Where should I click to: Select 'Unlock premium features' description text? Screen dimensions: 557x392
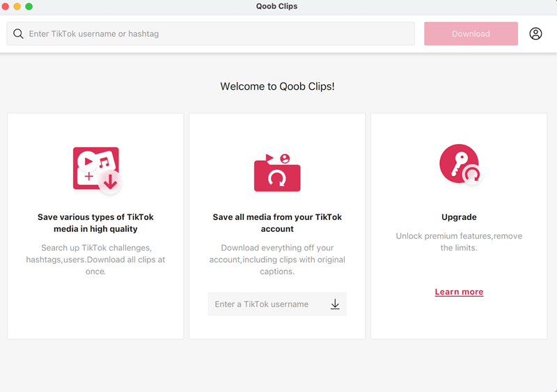459,242
